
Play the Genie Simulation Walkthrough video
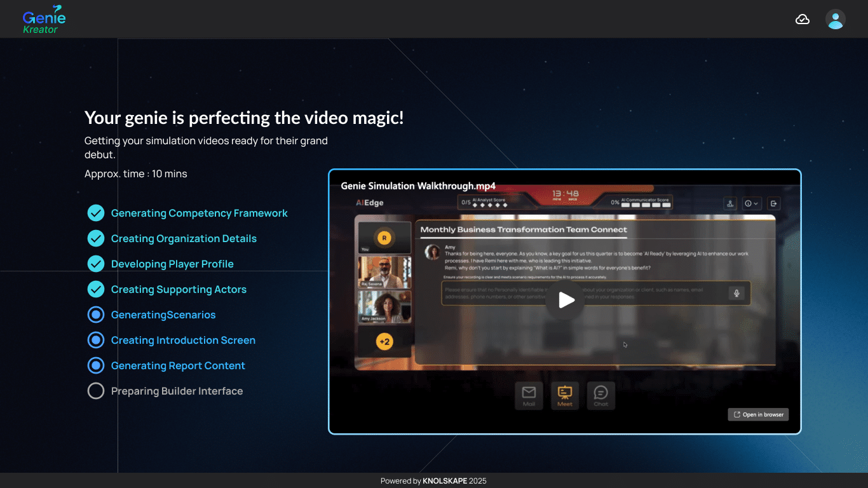(566, 300)
